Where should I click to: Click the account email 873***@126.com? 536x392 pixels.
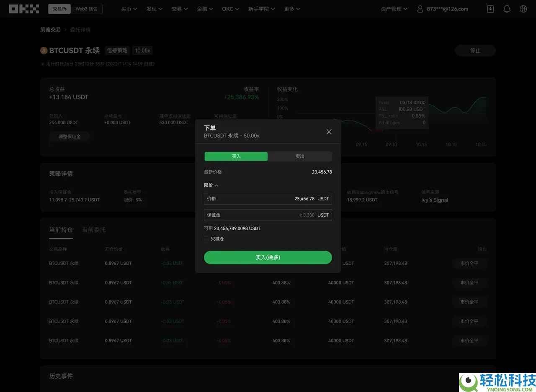click(x=447, y=9)
